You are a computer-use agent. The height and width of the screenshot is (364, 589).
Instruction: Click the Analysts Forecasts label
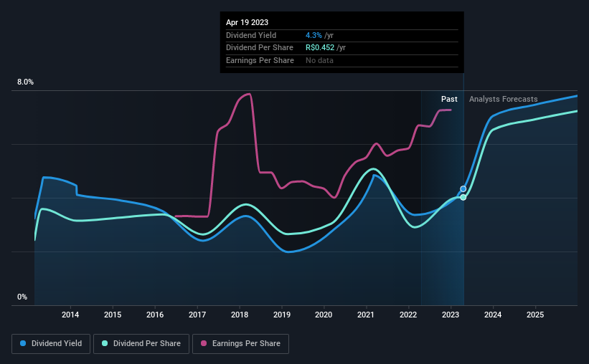(504, 99)
